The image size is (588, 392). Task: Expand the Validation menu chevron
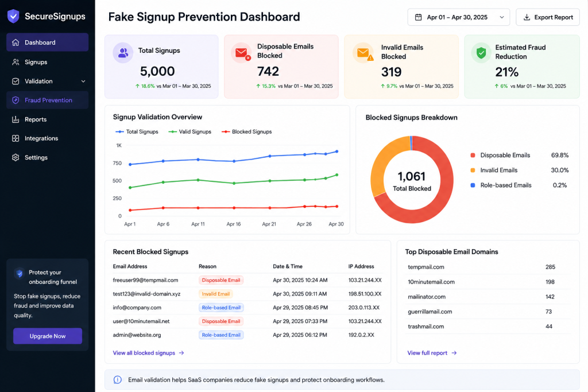[83, 81]
